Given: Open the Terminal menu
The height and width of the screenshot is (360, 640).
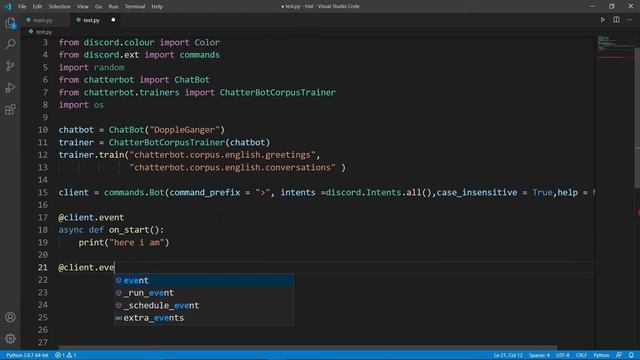Looking at the screenshot, I should (x=135, y=7).
